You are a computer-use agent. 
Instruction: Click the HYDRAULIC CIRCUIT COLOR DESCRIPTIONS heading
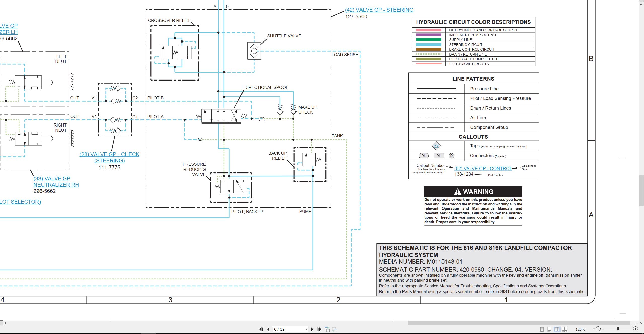[x=473, y=22]
